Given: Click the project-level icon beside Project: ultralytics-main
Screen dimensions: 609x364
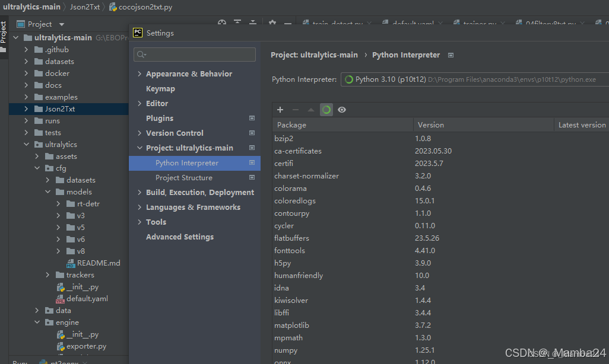Looking at the screenshot, I should pyautogui.click(x=252, y=148).
